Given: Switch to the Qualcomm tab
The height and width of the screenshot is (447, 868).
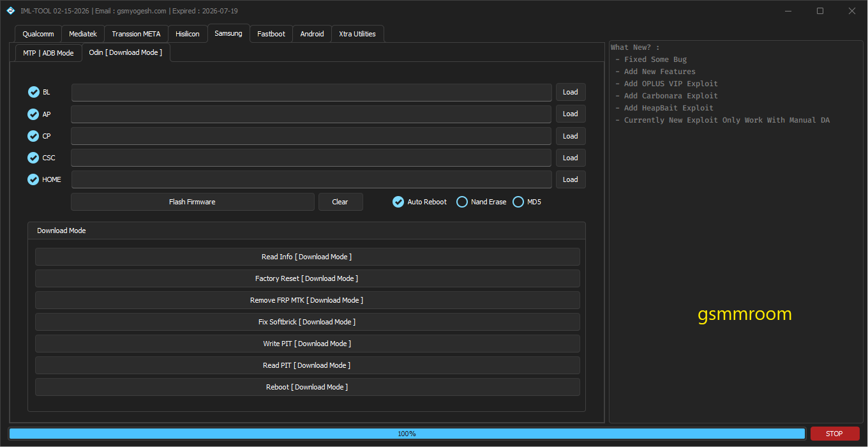Looking at the screenshot, I should click(x=38, y=34).
